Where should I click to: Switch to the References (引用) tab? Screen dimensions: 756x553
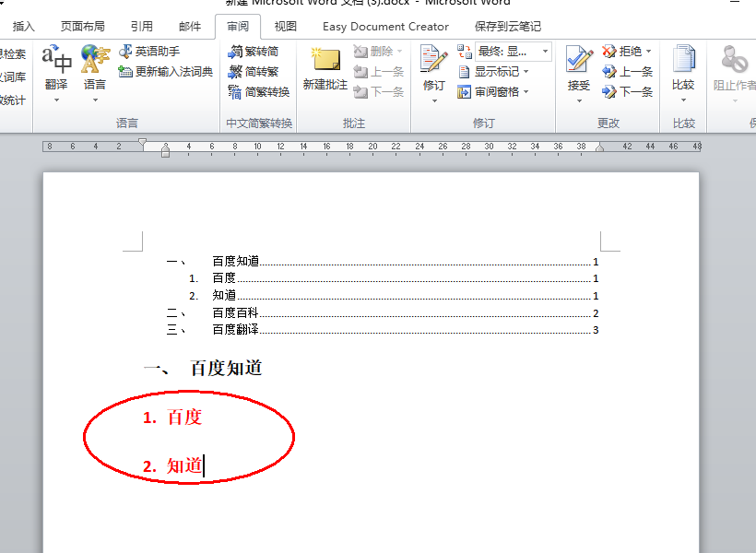pos(142,27)
